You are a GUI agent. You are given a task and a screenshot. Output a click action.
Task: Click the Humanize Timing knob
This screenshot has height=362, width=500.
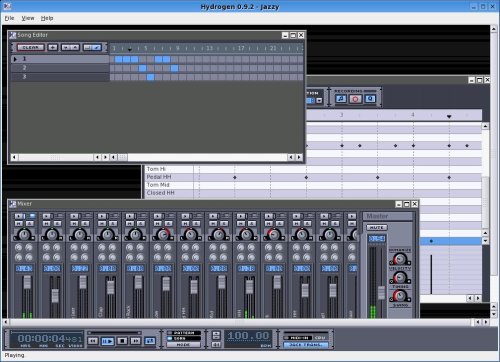(x=400, y=277)
